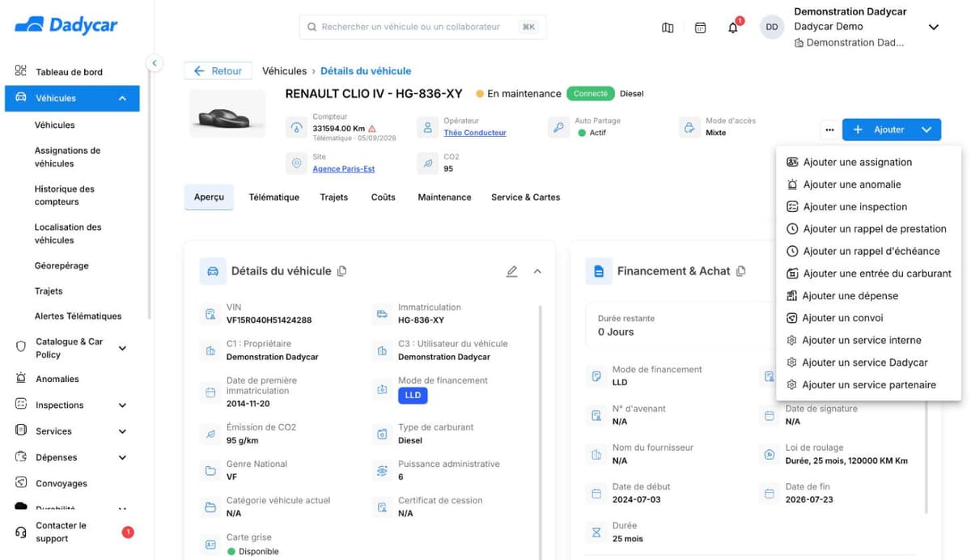Open the Trajets tab
Viewport: 971px width, 560px height.
(333, 197)
